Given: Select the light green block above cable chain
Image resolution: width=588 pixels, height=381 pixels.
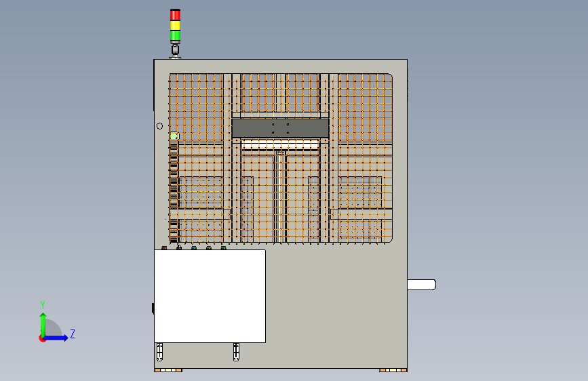Looking at the screenshot, I should [x=174, y=136].
